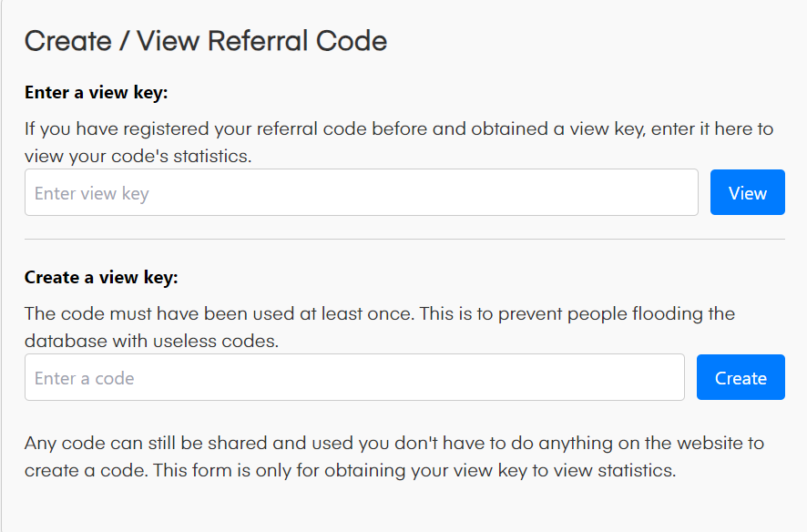The image size is (807, 532).
Task: Focus the 'Enter view key' input field
Action: tap(361, 192)
